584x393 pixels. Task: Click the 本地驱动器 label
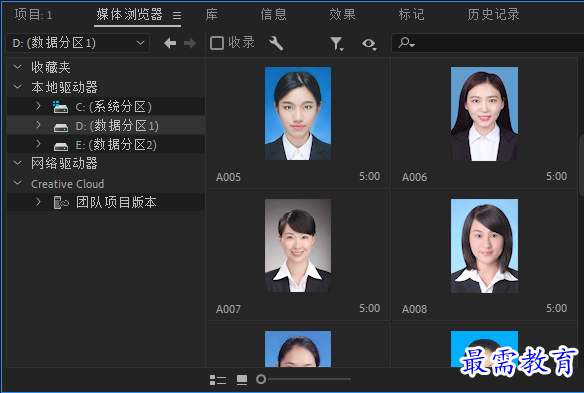click(x=64, y=87)
